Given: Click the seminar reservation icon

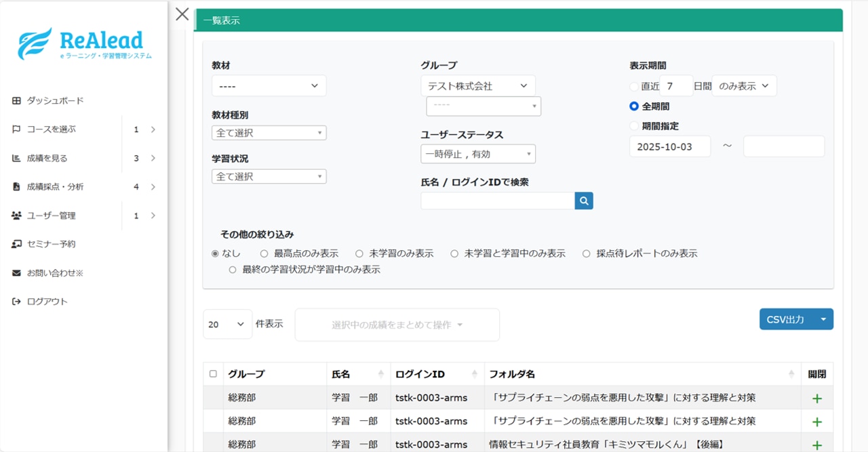Looking at the screenshot, I should (x=16, y=244).
